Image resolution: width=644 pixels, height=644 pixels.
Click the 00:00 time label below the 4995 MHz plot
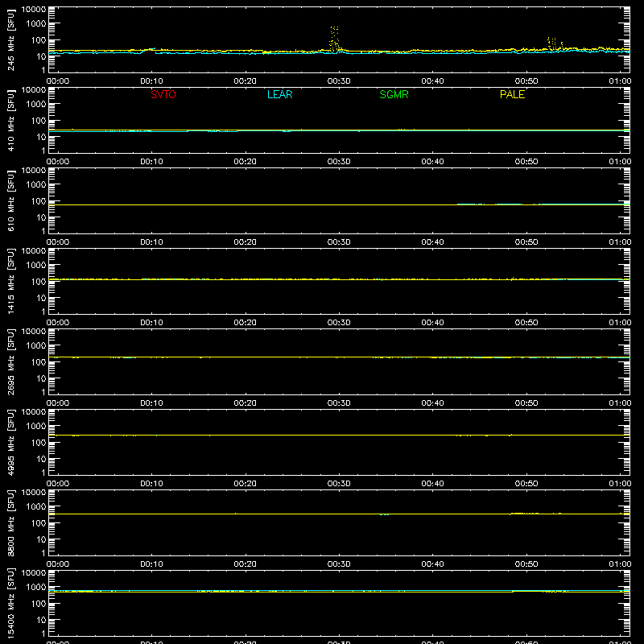[x=58, y=484]
